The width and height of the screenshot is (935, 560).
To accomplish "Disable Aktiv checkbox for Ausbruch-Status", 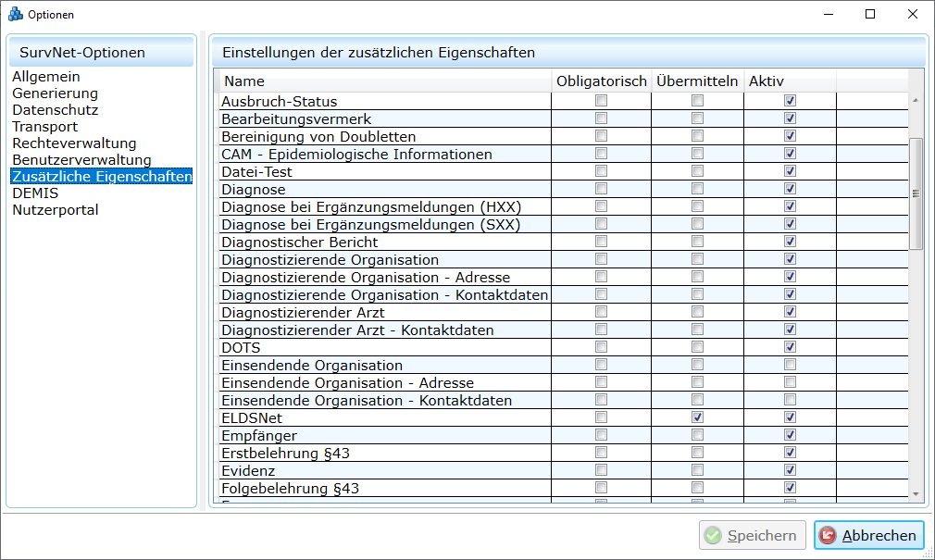I will [790, 101].
